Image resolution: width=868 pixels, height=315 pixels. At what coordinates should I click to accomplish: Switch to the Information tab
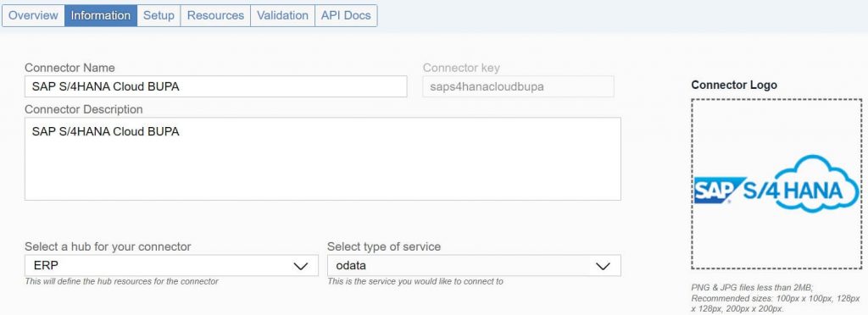[101, 15]
